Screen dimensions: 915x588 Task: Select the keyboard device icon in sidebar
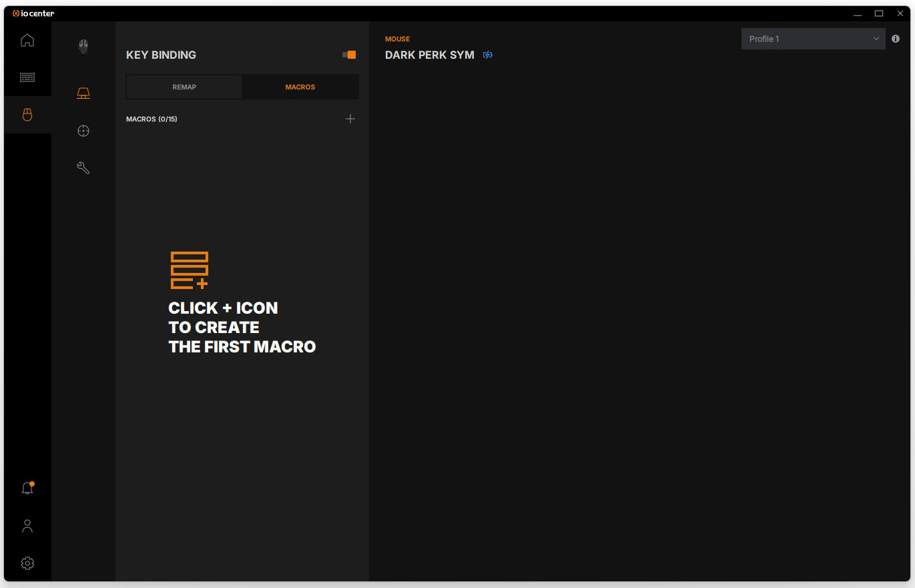tap(27, 77)
